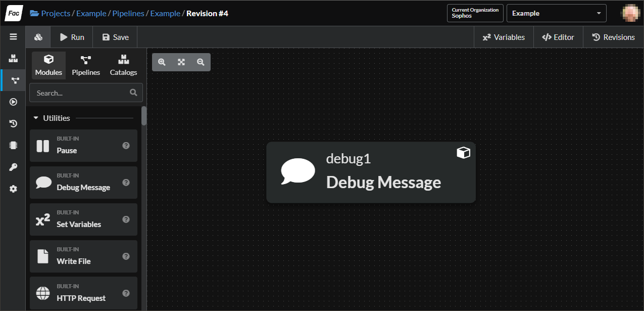The height and width of the screenshot is (311, 644).
Task: Open the Example organization dropdown
Action: click(556, 14)
